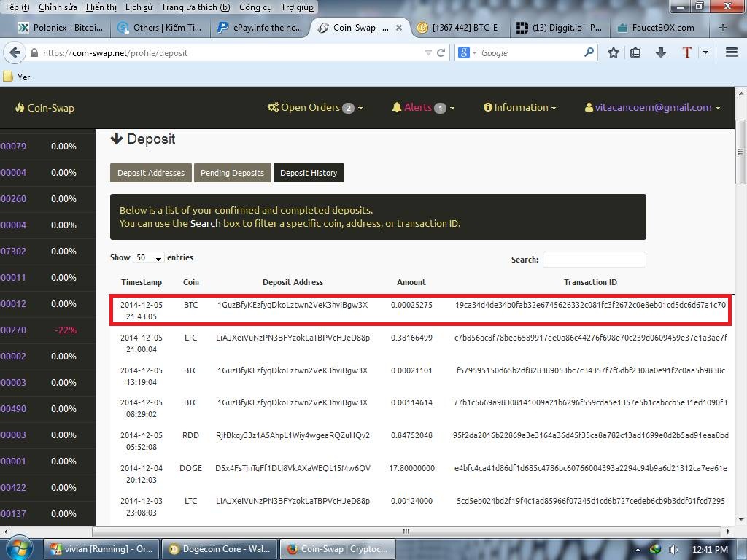Expand the Alerts dropdown menu
The width and height of the screenshot is (747, 560).
(423, 108)
